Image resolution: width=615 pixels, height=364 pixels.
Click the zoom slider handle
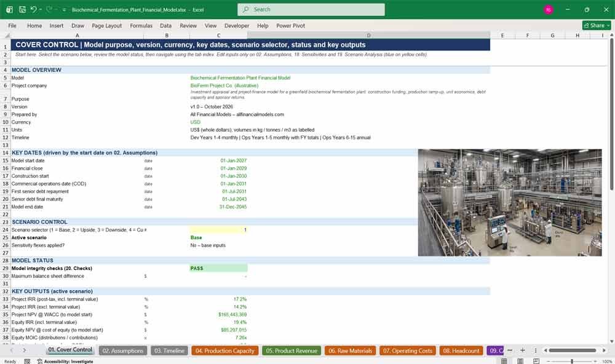(x=572, y=362)
